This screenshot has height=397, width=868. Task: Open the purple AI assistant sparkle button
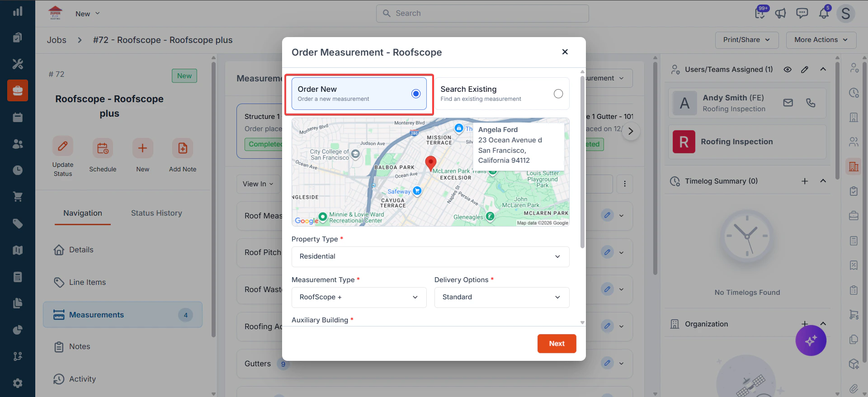point(811,340)
